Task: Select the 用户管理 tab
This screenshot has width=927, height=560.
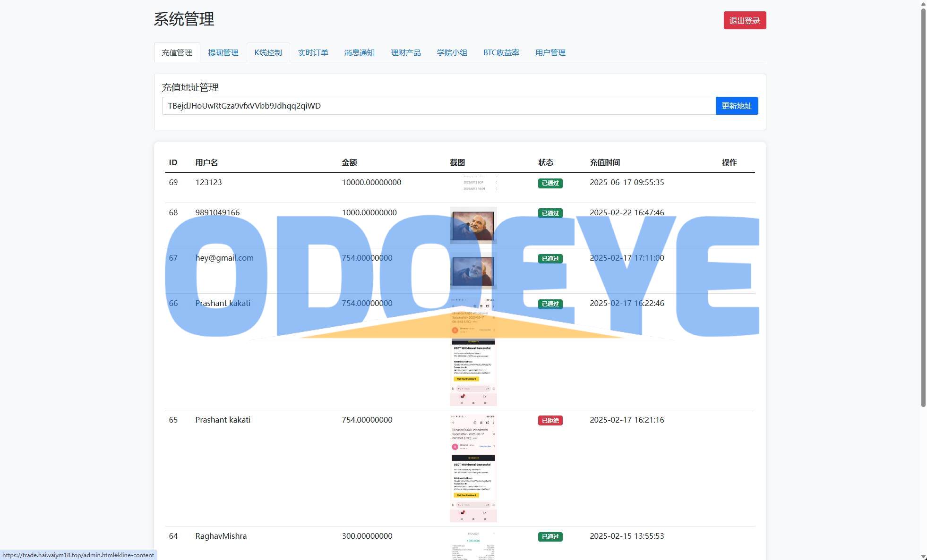Action: pyautogui.click(x=550, y=52)
